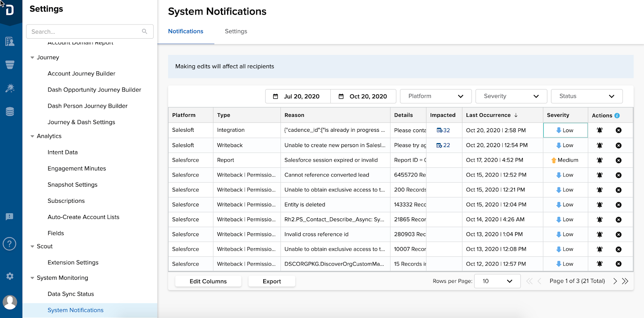The height and width of the screenshot is (318, 644).
Task: Open System Notifications in the sidebar
Action: (75, 310)
